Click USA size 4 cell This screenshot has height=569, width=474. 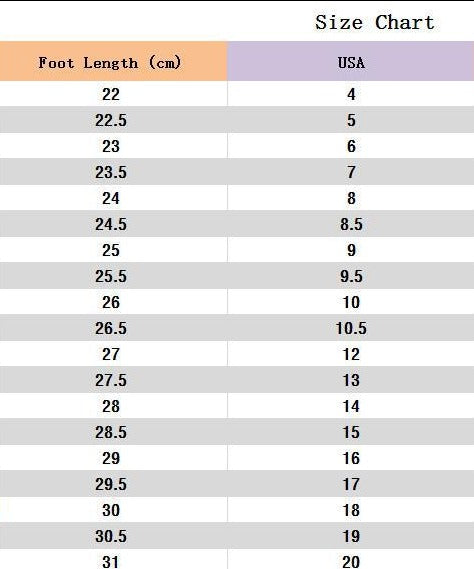351,94
